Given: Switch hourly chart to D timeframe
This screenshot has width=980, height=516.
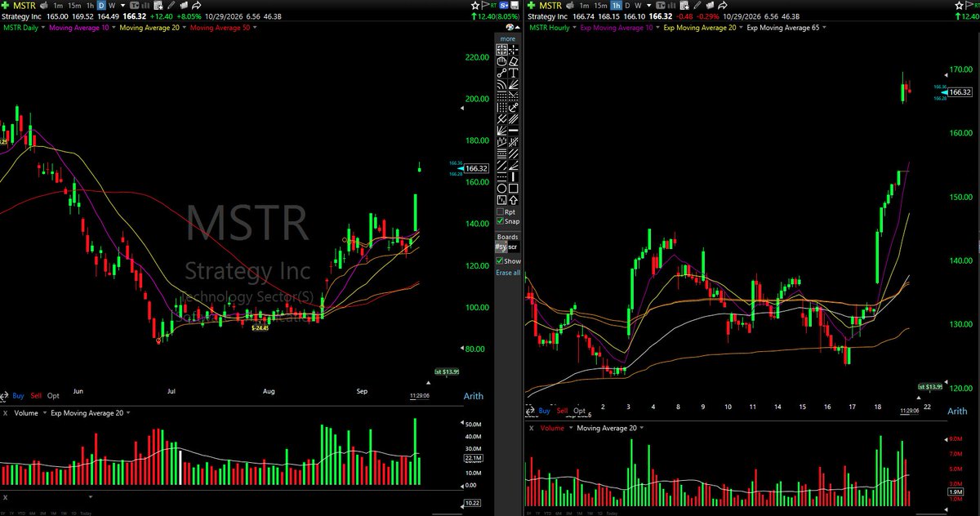Looking at the screenshot, I should [627, 6].
